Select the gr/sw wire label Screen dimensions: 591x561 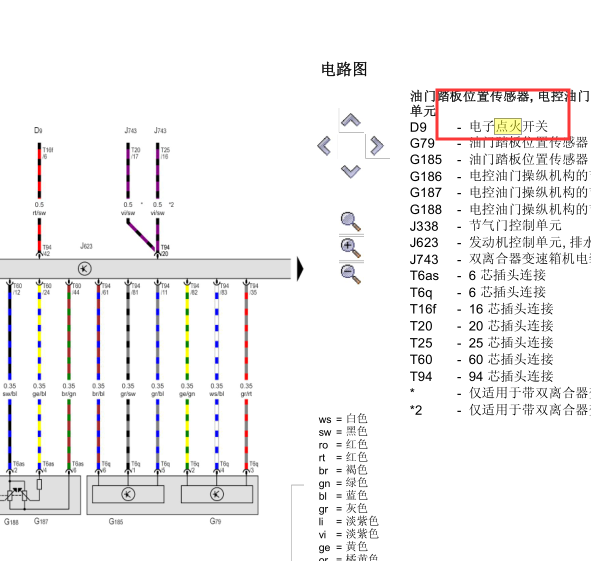click(x=128, y=394)
